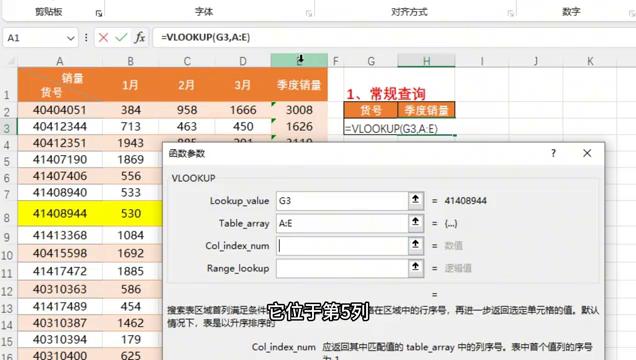Click the Name Box showing A1
Screen dimensions: 636x360
tap(34, 38)
